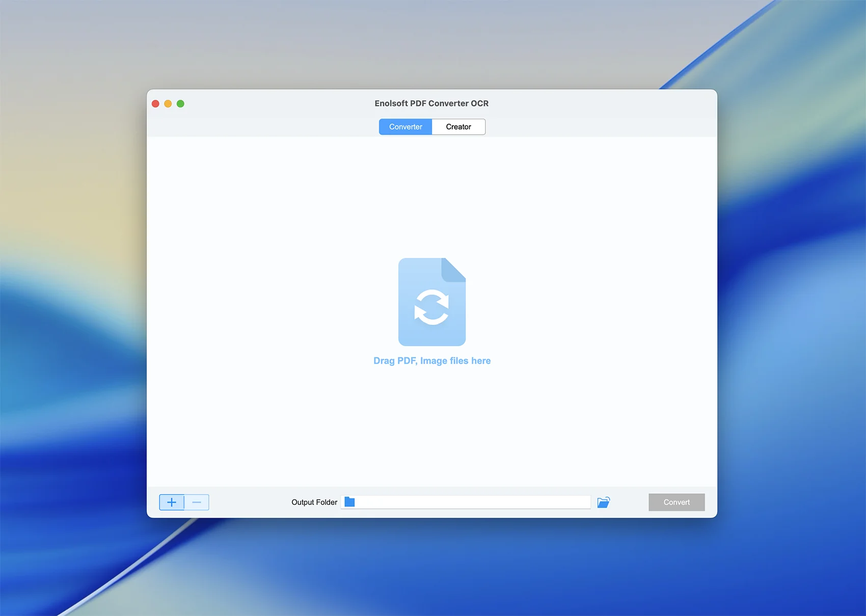This screenshot has width=866, height=616.
Task: Click the Output Folder label
Action: click(314, 502)
